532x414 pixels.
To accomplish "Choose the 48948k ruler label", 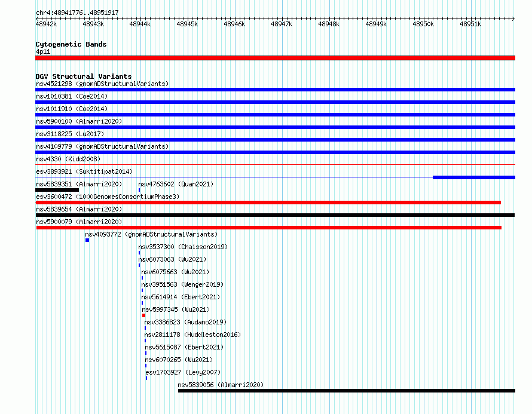I will coord(328,24).
